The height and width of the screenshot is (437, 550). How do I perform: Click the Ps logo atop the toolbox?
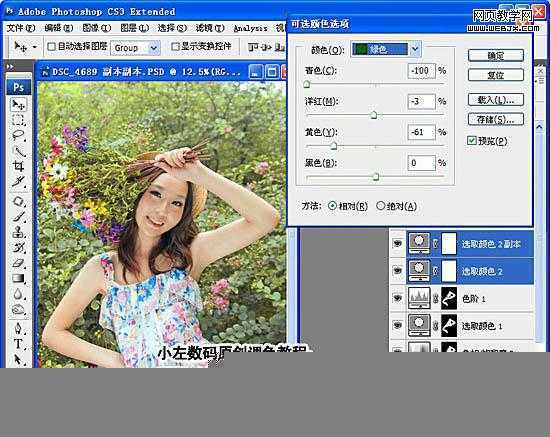pyautogui.click(x=18, y=87)
